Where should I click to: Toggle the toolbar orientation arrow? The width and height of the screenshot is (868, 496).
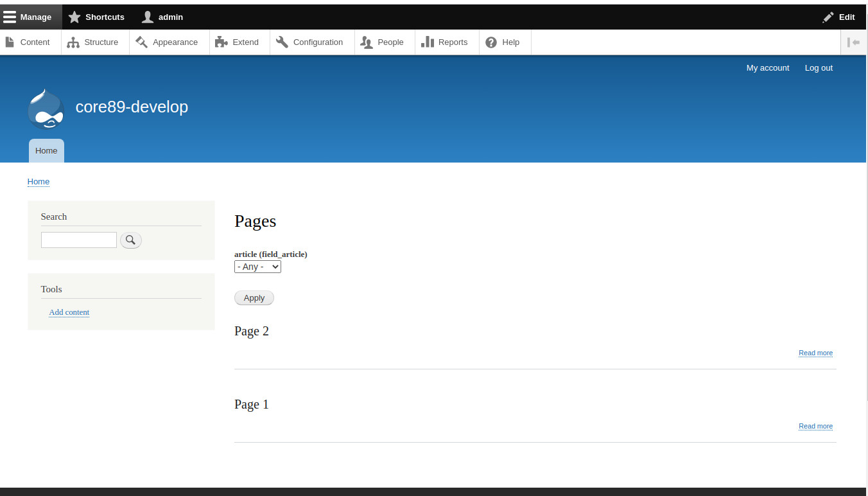[x=854, y=42]
